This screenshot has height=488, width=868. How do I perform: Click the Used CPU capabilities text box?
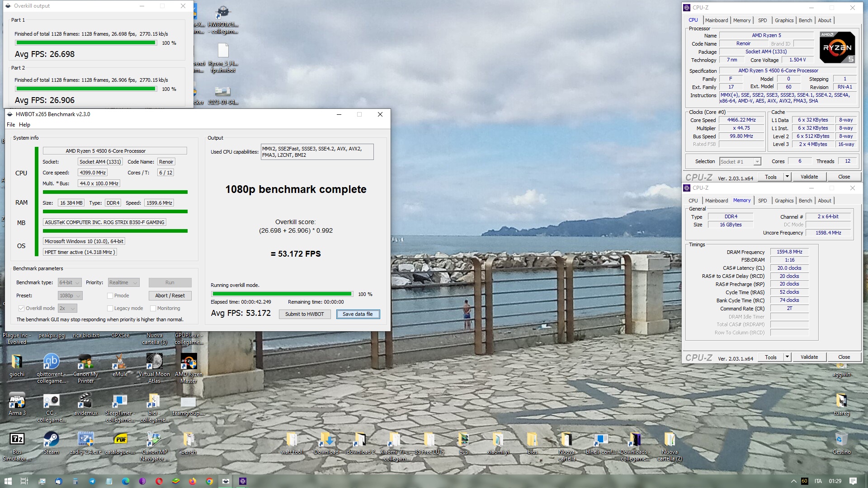point(317,152)
